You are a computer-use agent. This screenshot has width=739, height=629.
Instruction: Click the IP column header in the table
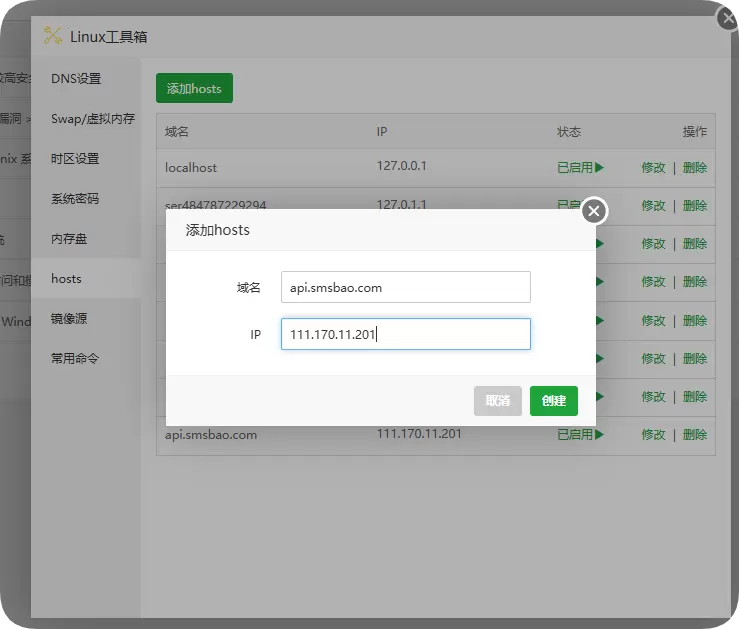point(382,131)
